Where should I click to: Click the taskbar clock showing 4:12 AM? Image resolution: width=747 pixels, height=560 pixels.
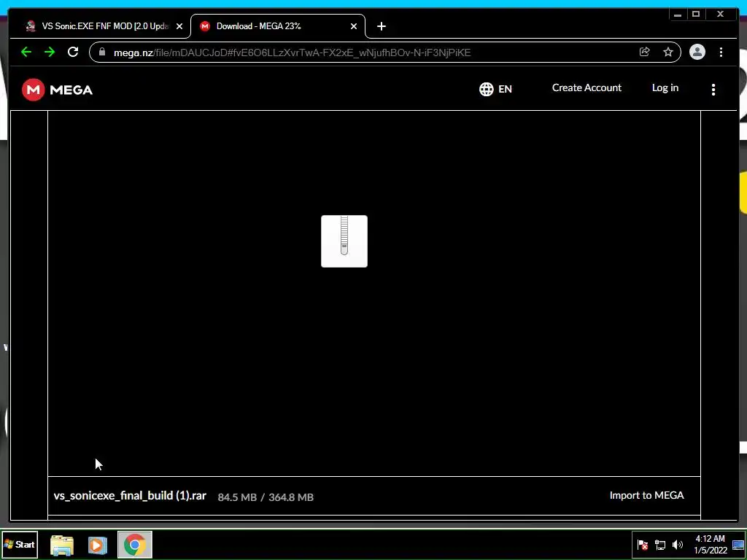[x=710, y=544]
